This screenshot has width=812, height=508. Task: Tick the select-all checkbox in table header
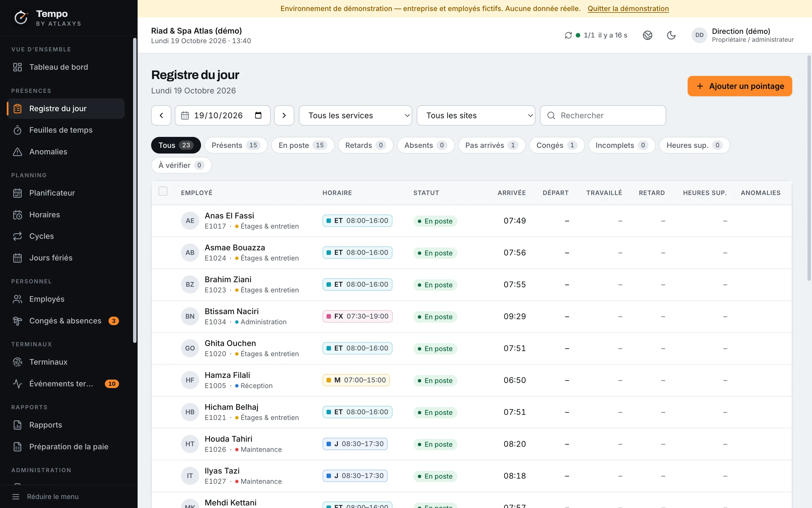[x=163, y=191]
